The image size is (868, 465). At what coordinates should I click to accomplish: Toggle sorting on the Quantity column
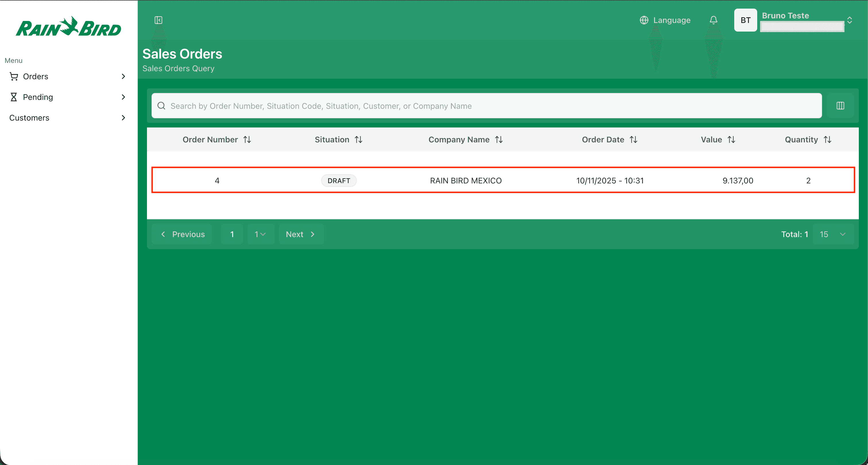click(x=828, y=139)
